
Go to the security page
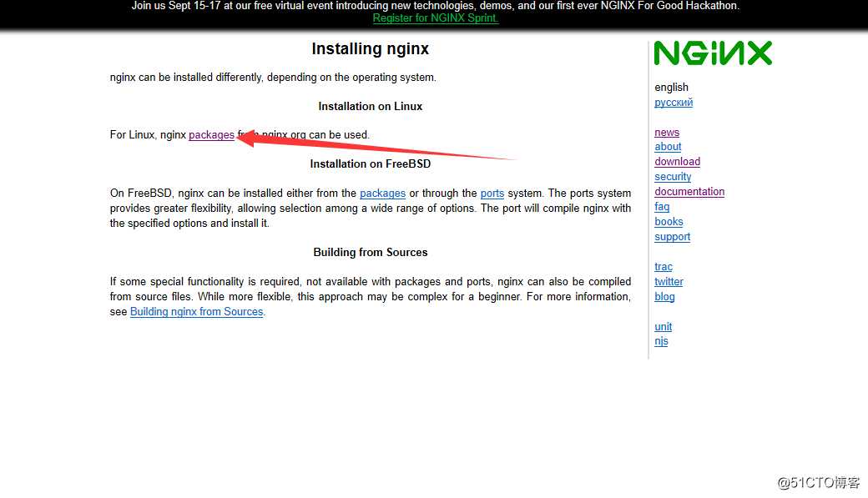[673, 177]
